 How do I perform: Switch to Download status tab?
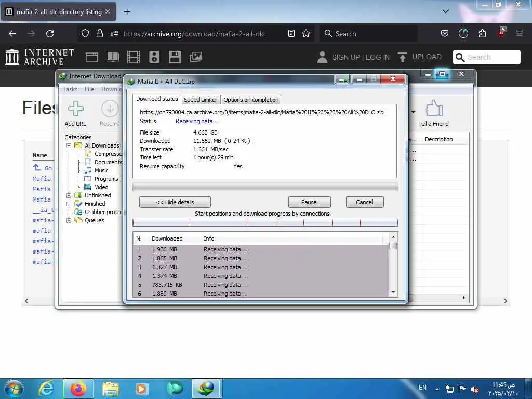pos(157,99)
